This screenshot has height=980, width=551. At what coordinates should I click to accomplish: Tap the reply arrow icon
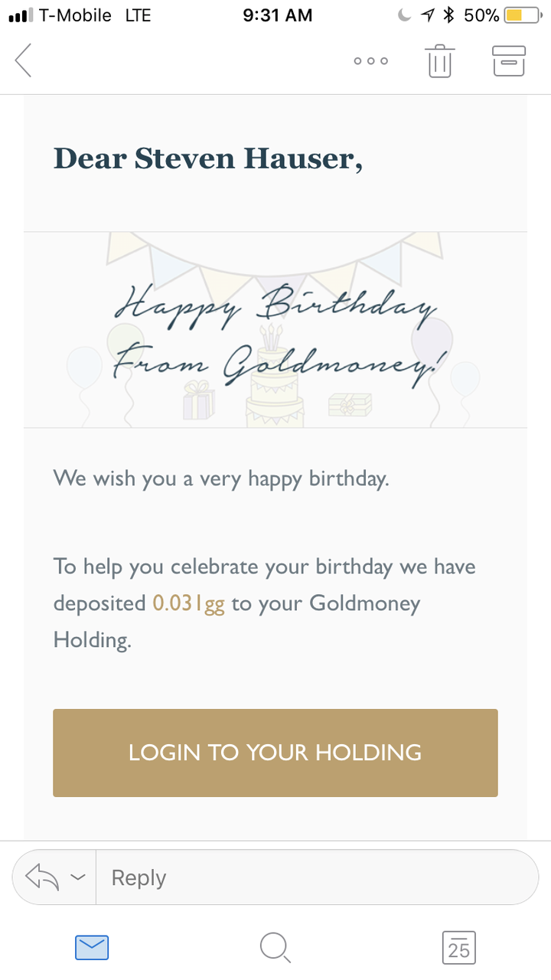pos(43,877)
